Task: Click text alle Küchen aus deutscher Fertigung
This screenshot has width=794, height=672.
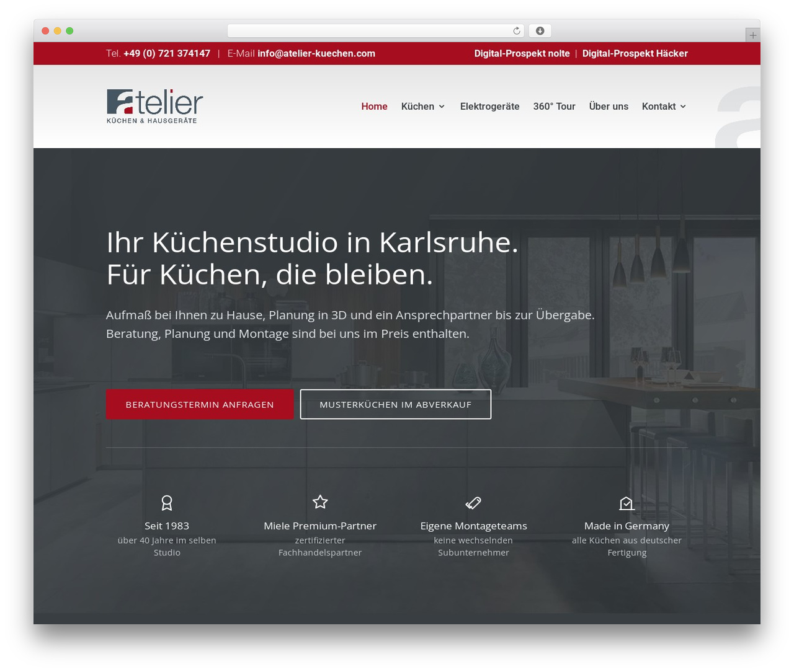Action: coord(627,546)
